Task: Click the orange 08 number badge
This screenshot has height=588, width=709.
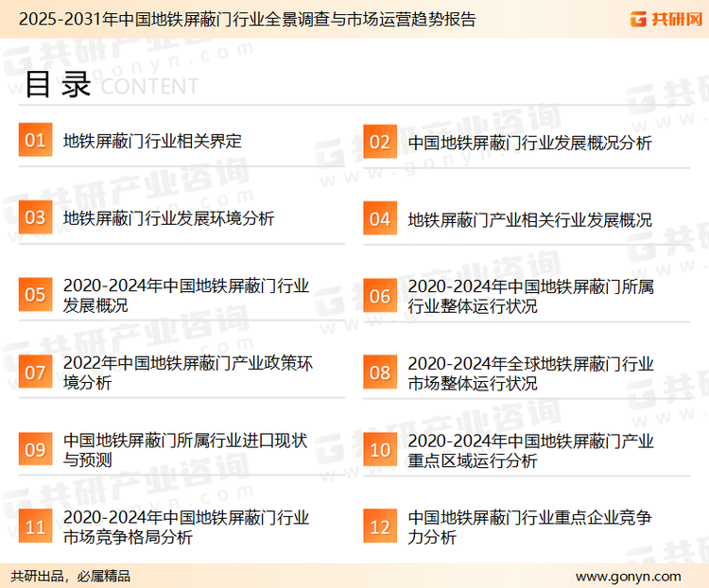Action: tap(380, 372)
